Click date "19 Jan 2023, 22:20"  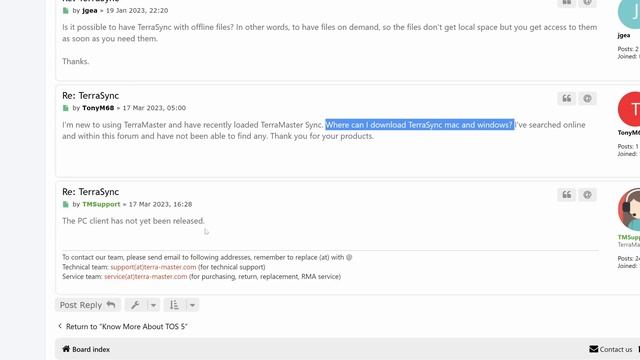click(137, 11)
